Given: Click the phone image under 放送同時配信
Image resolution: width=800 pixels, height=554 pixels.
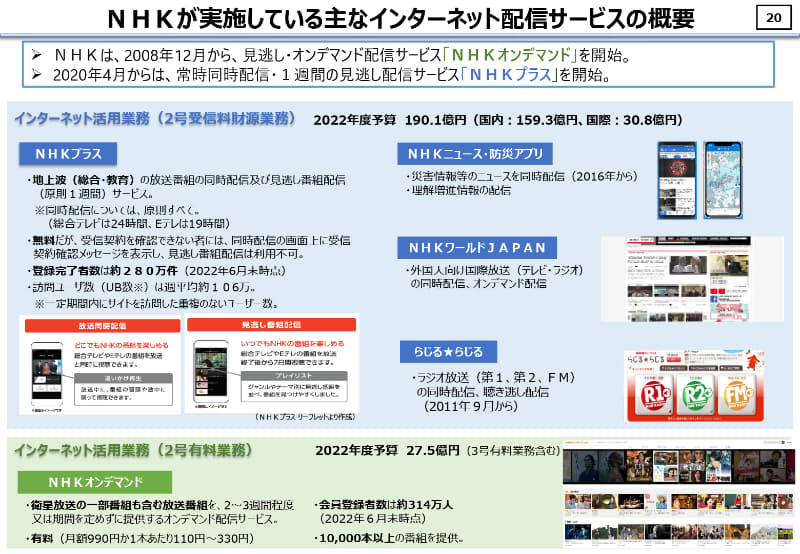Looking at the screenshot, I should point(47,373).
